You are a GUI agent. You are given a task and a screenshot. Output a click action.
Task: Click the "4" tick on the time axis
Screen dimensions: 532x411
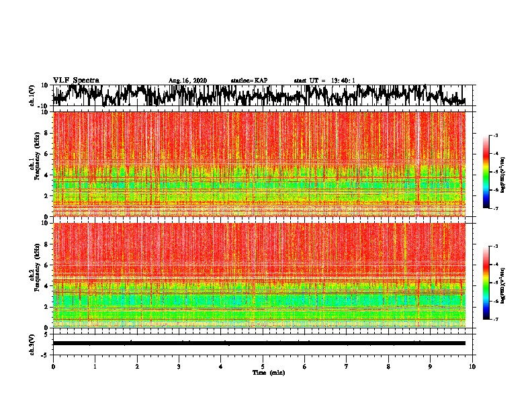(221, 367)
